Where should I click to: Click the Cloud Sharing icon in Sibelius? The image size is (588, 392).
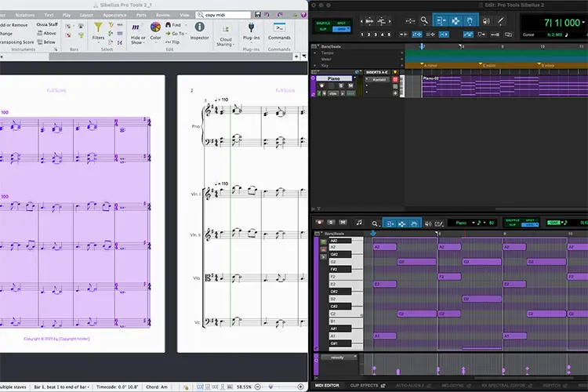tap(226, 29)
